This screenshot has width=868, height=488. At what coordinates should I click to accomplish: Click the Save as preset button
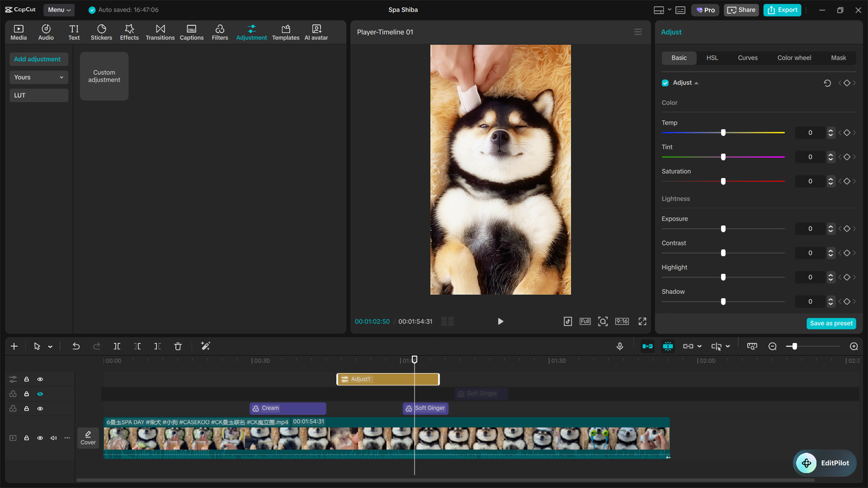pos(831,323)
